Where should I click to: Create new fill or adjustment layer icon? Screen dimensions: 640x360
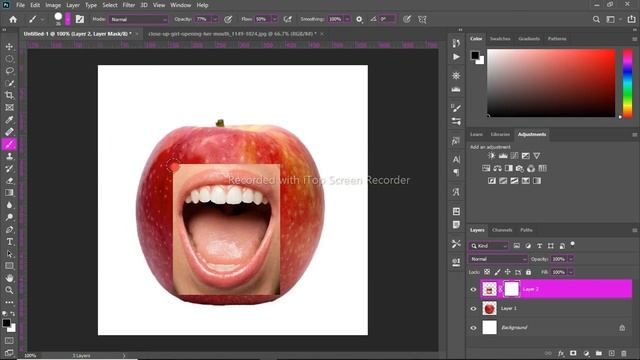coord(586,353)
